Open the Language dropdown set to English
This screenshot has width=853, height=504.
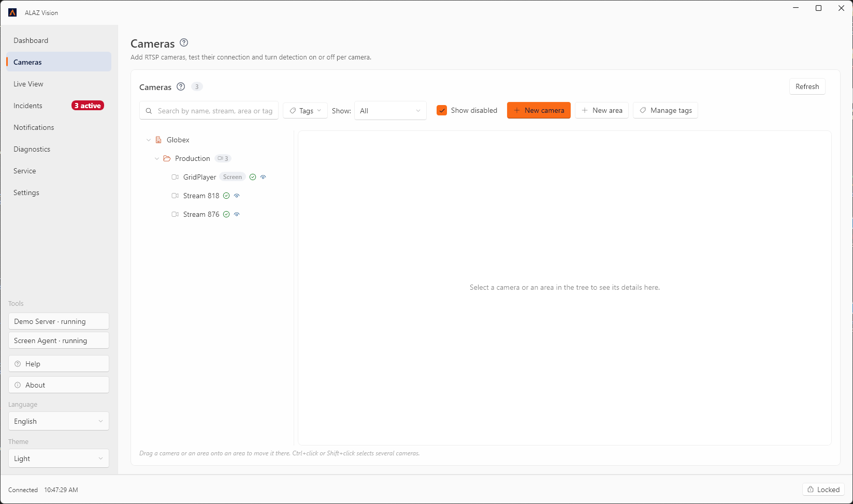pyautogui.click(x=59, y=421)
